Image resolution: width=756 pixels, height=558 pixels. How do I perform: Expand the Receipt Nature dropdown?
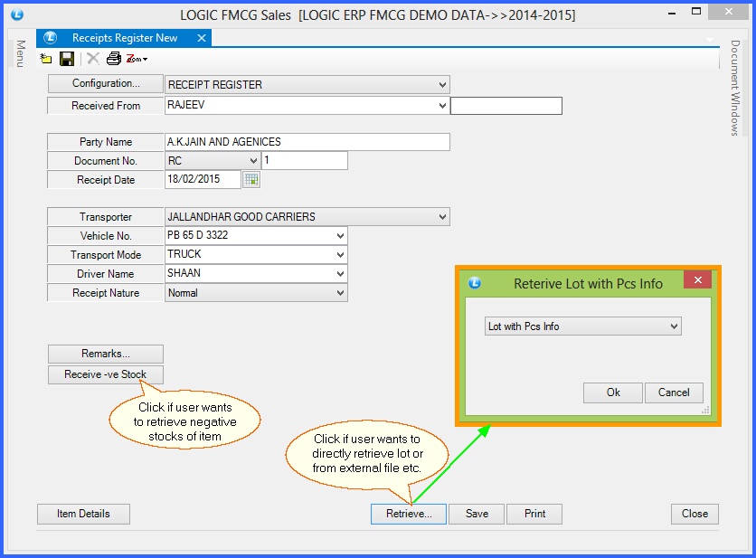340,293
